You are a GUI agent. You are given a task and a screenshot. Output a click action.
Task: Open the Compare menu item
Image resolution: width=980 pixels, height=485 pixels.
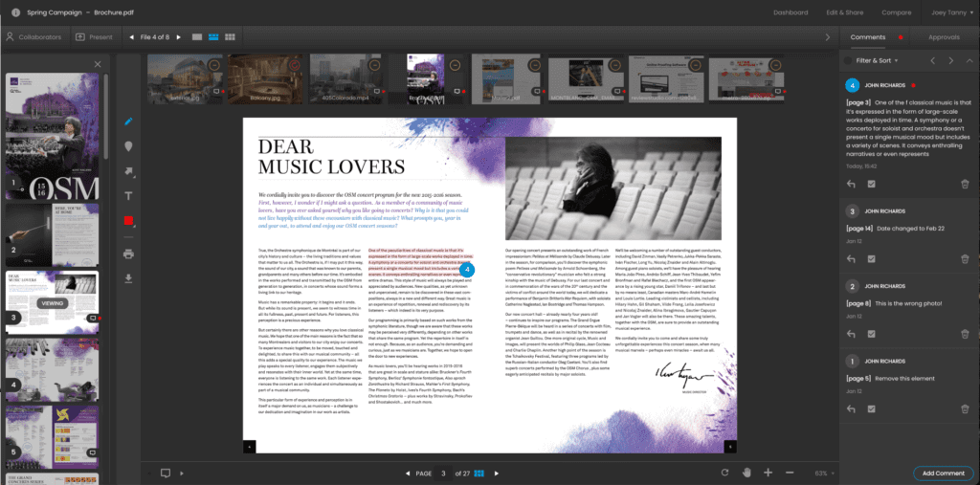click(896, 12)
